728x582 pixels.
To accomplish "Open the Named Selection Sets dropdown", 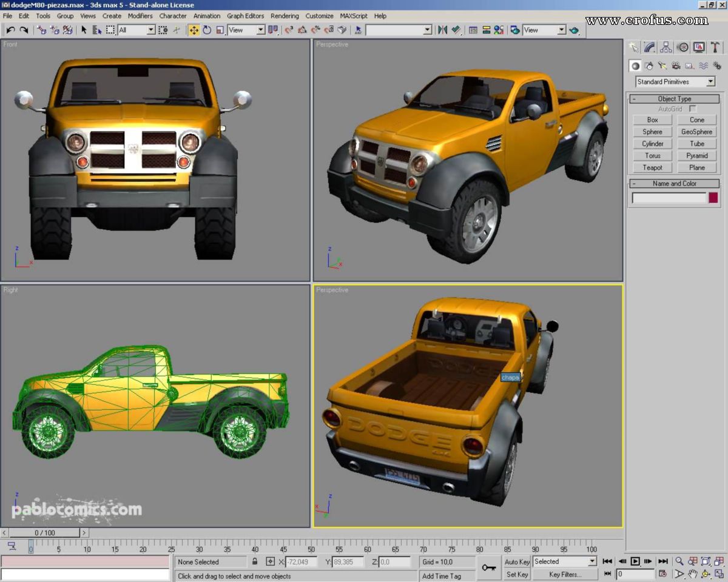I will click(399, 30).
